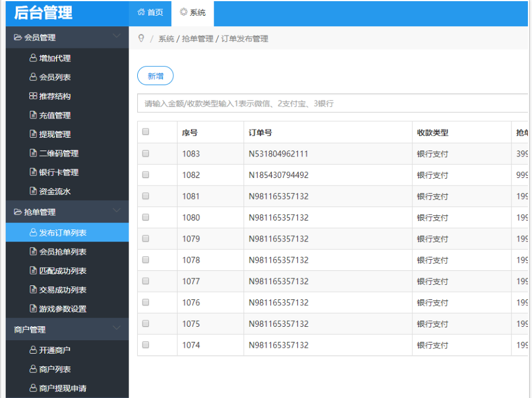Click the grid icon beside 推荐结构
Viewport: 532px width, 398px height.
point(33,96)
